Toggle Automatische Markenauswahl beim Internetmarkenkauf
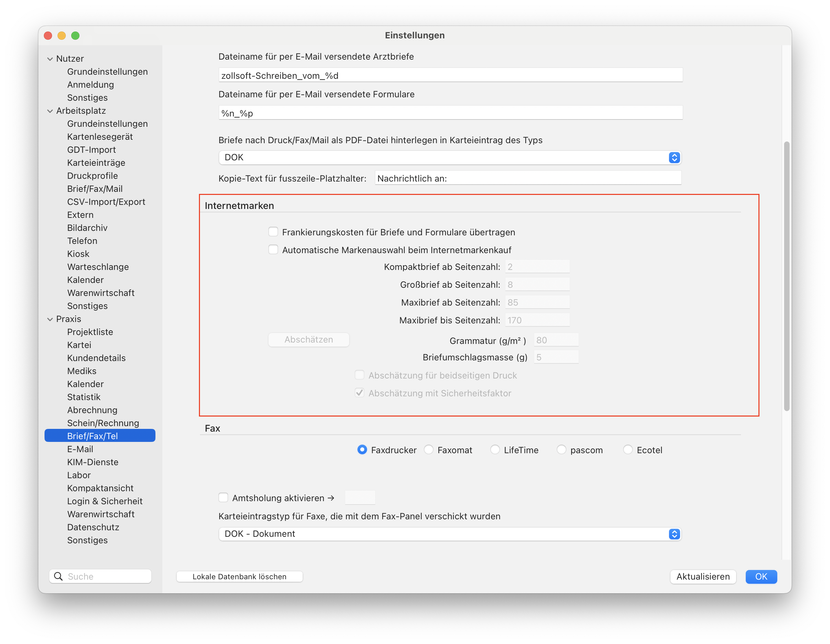This screenshot has width=830, height=644. point(273,249)
